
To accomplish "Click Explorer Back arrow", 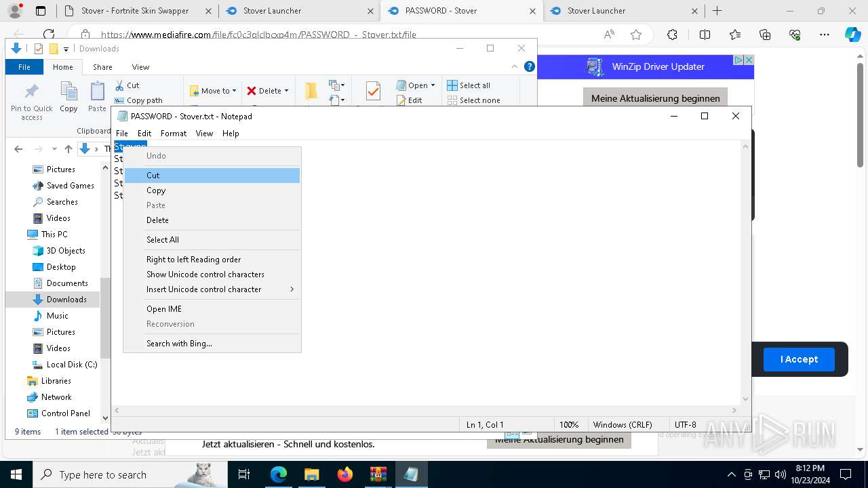I will coord(19,149).
